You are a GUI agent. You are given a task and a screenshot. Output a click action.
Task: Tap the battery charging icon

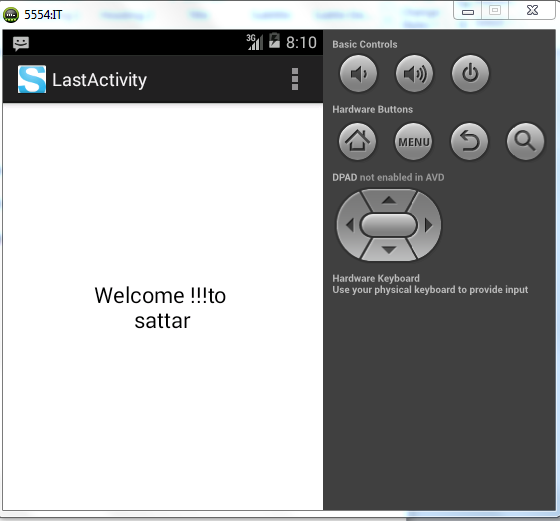pos(274,40)
